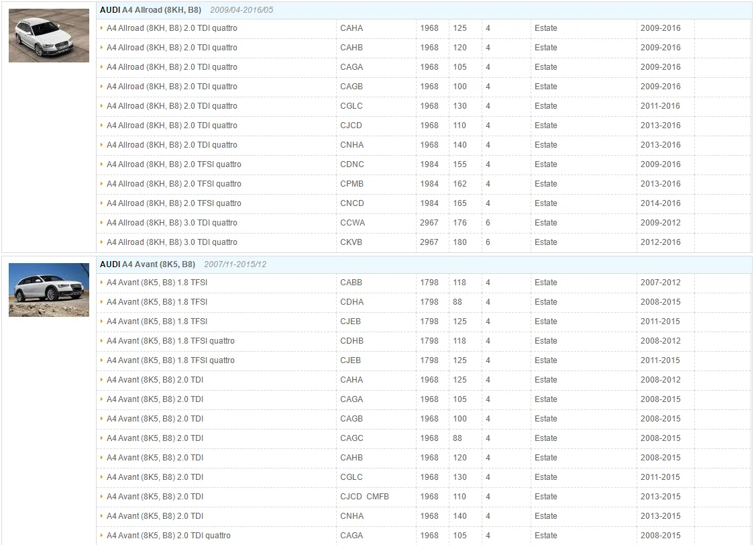The width and height of the screenshot is (756, 545).
Task: Open the A4 Avant 2.0 TDI CNHA row
Action: pos(424,516)
